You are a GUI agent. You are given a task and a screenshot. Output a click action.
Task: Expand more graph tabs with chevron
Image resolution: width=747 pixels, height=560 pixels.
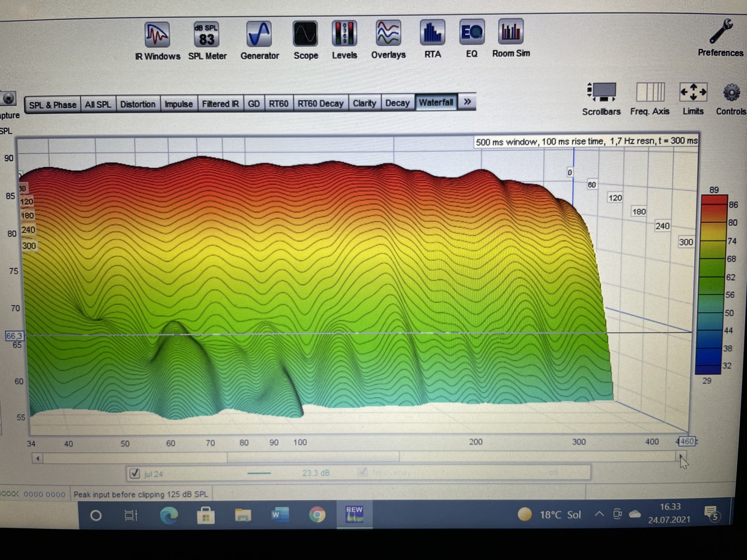tap(467, 102)
